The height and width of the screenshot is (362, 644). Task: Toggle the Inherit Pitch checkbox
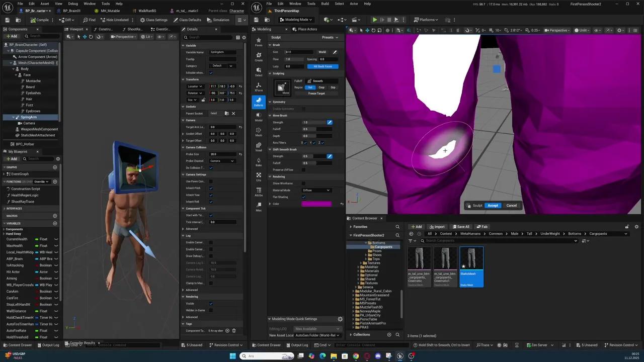click(211, 188)
